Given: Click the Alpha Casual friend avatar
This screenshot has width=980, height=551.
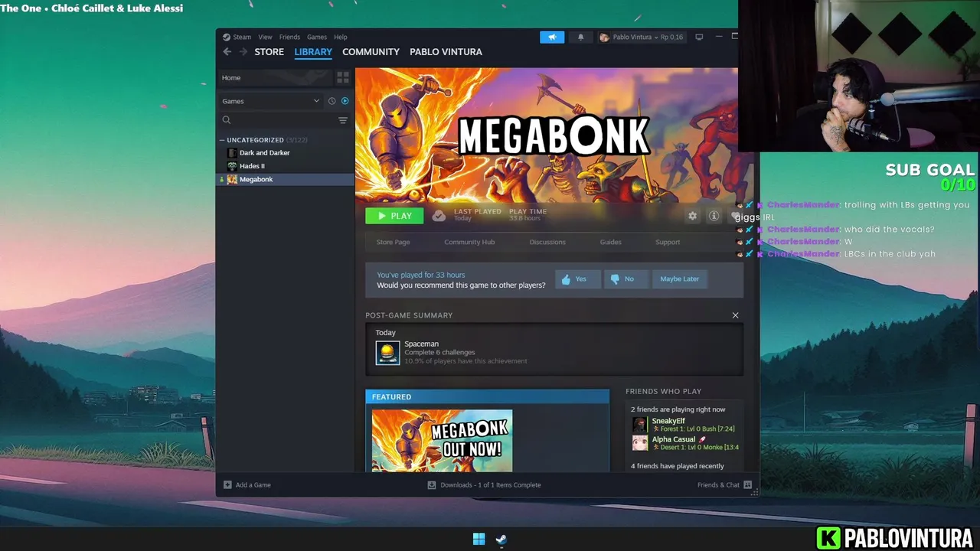Looking at the screenshot, I should (x=639, y=443).
